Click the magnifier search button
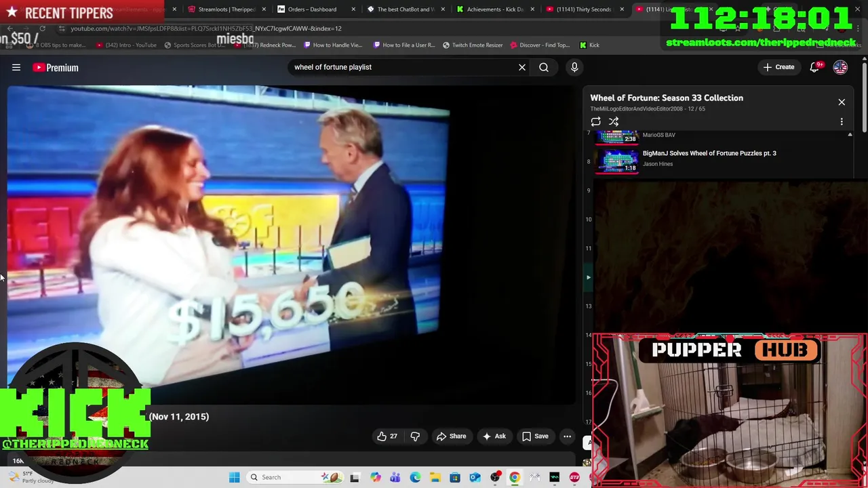The image size is (868, 488). tap(544, 67)
